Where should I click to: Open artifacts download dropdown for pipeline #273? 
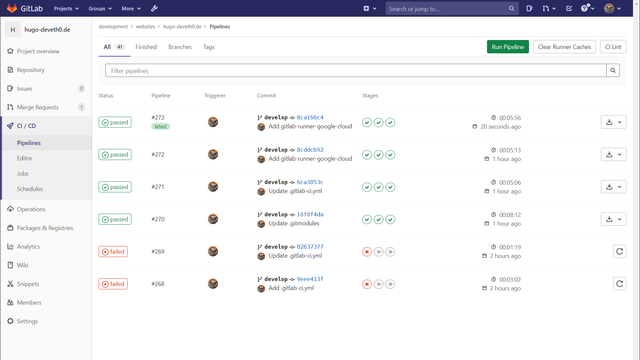[613, 122]
